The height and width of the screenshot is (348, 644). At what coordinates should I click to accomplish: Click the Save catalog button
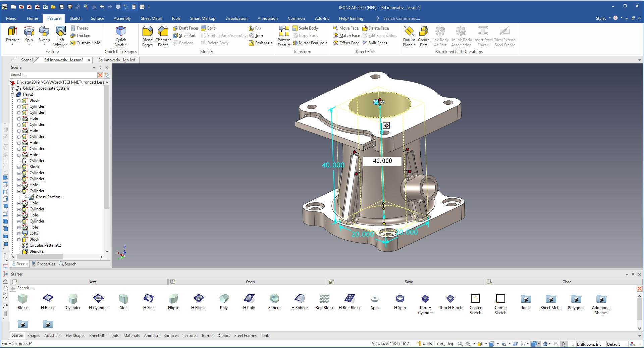[x=409, y=282]
